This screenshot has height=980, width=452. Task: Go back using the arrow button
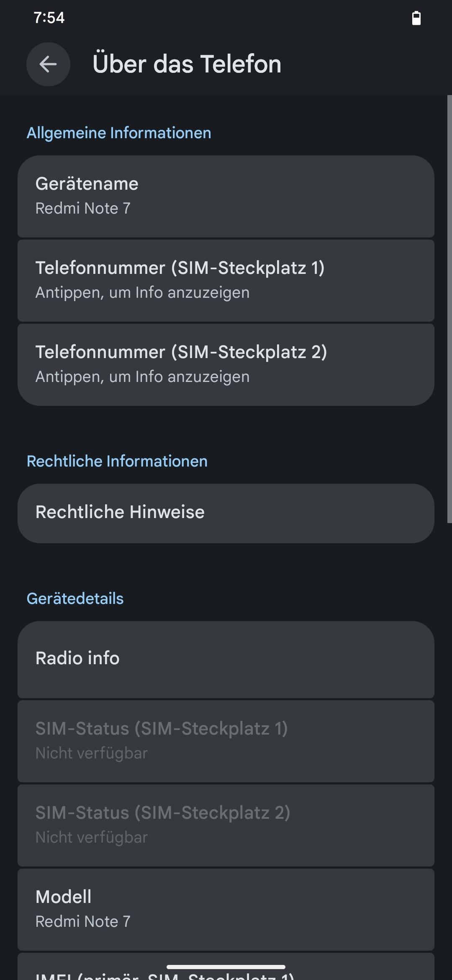pyautogui.click(x=48, y=64)
